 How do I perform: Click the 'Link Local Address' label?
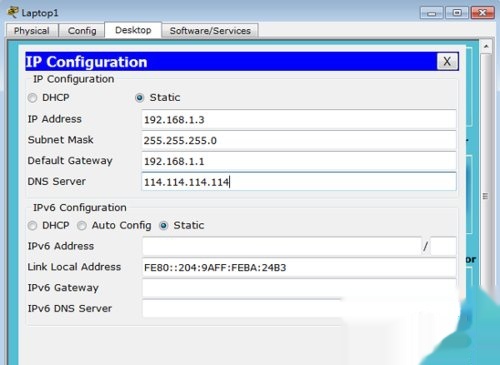point(74,267)
